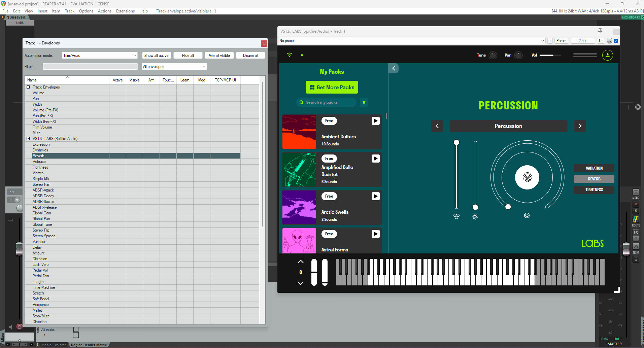Shift LABS keyboard octave up

(x=301, y=262)
